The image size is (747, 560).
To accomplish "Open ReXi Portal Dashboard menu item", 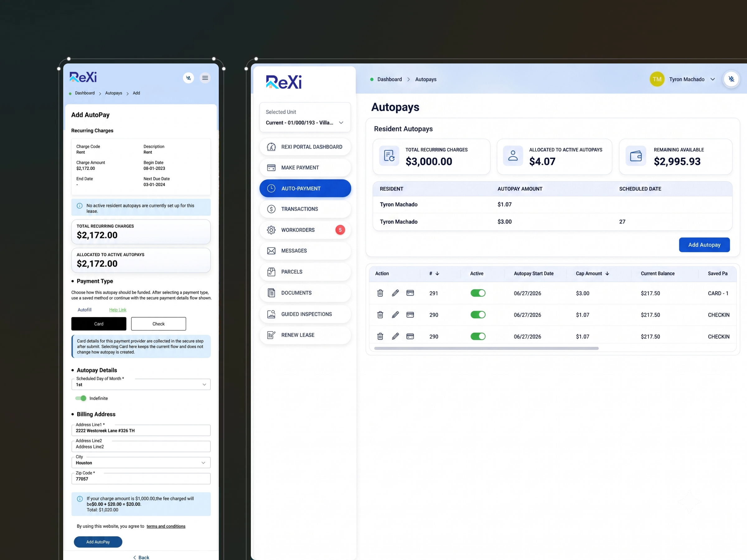I will click(305, 147).
